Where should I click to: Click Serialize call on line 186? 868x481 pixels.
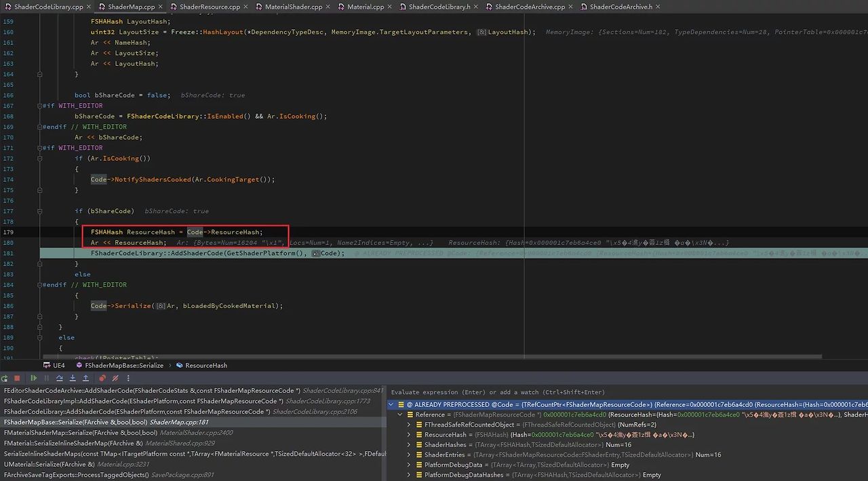[x=133, y=306]
